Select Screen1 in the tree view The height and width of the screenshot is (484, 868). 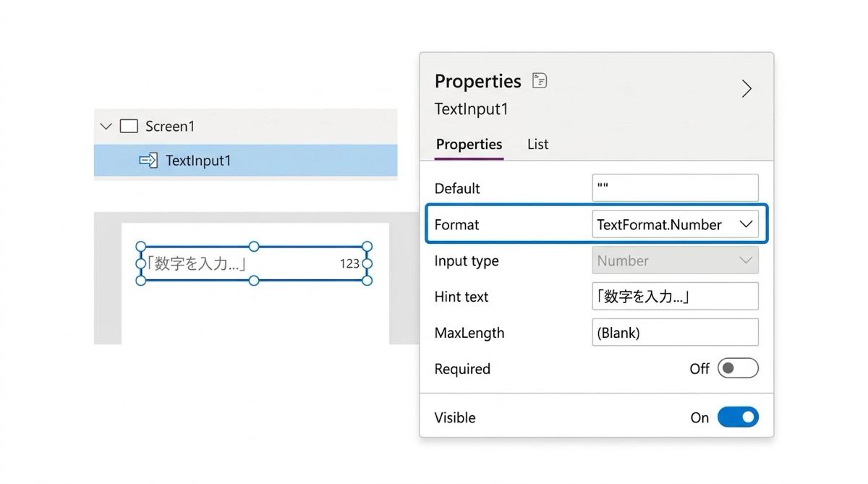170,127
